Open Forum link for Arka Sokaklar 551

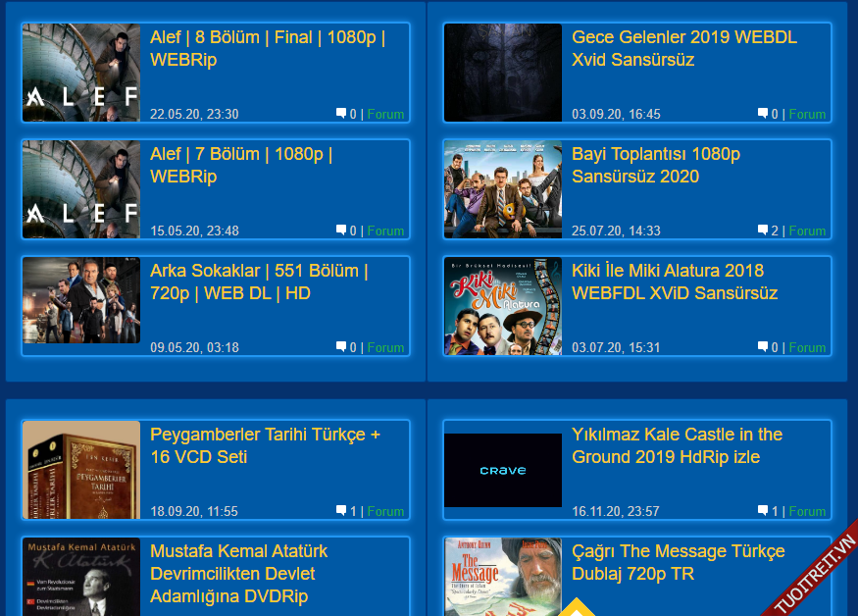(x=385, y=347)
